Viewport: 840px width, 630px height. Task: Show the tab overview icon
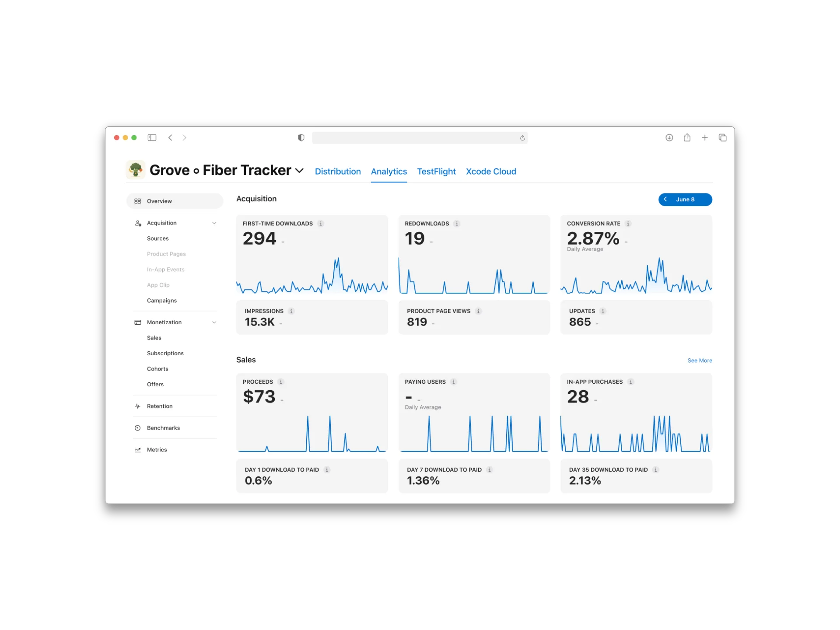723,138
